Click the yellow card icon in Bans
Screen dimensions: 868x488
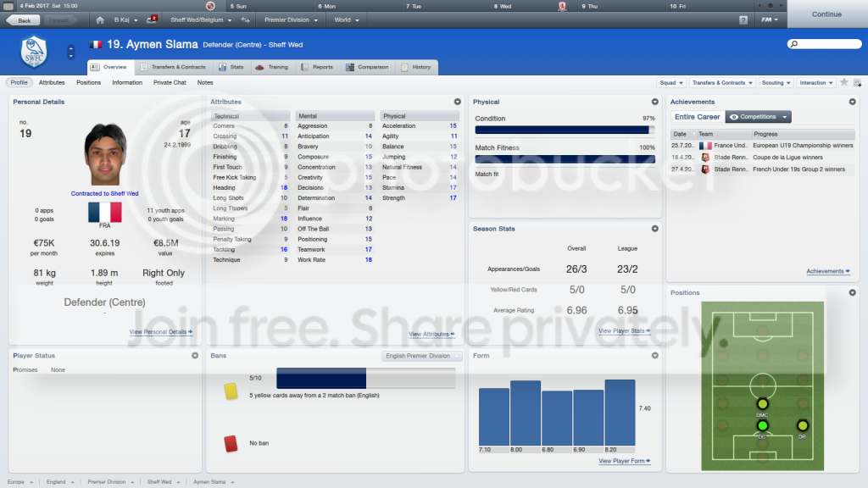pos(231,391)
